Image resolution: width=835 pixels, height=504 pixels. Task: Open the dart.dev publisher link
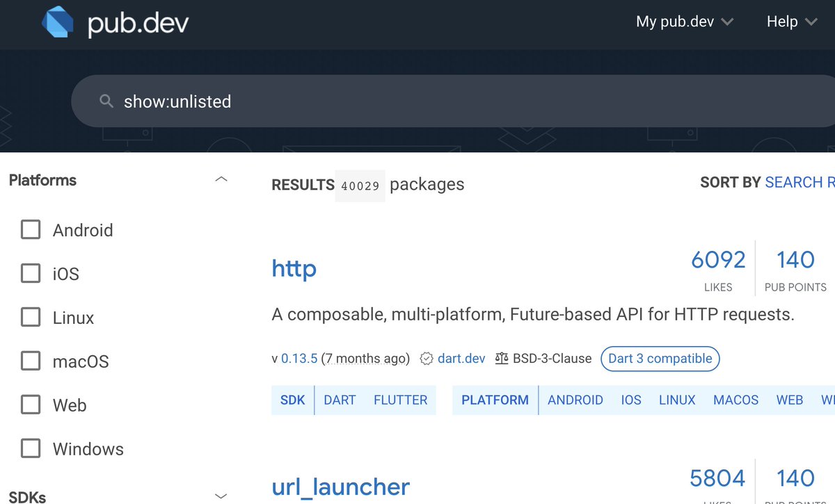[x=461, y=359]
